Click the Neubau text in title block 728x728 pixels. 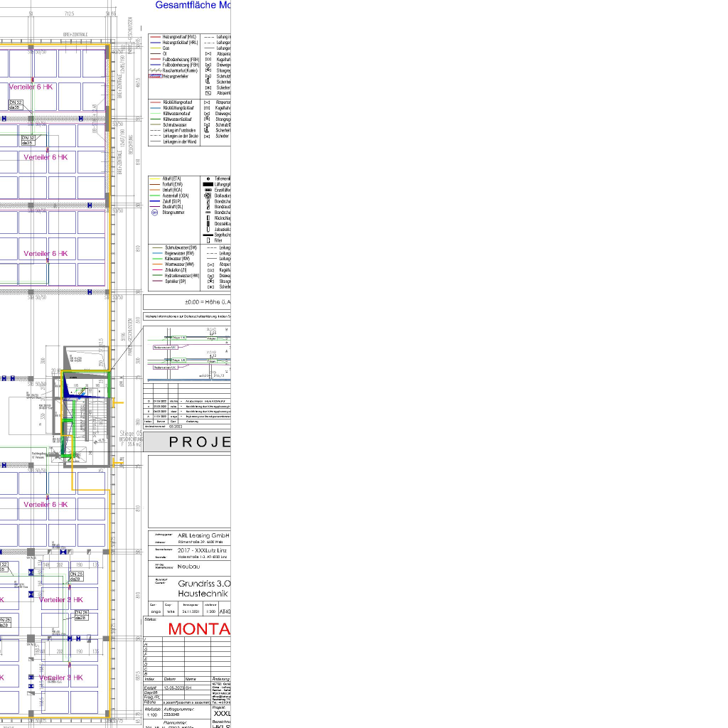(189, 567)
